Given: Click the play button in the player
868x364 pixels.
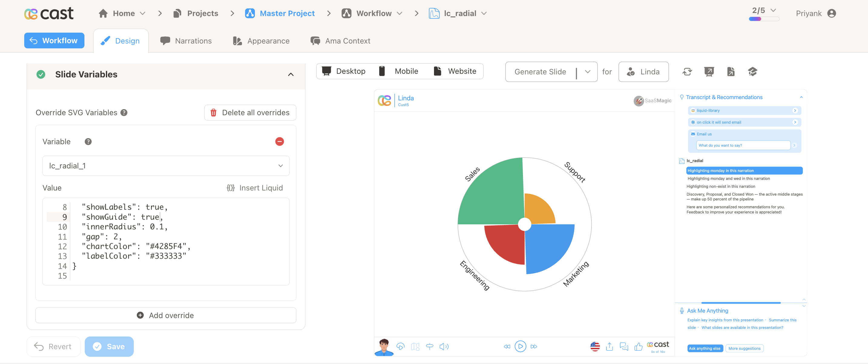Looking at the screenshot, I should (x=520, y=346).
